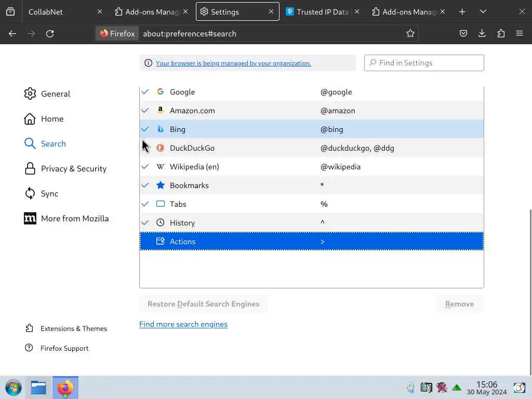Select the Search settings category
Viewport: 532px width, 399px height.
[45, 143]
